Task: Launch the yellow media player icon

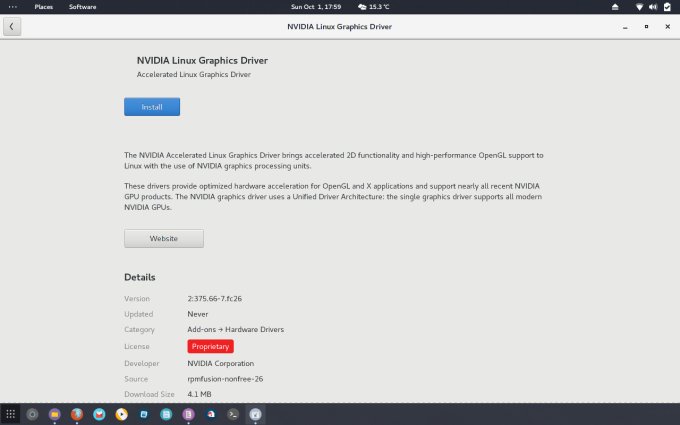Action: click(122, 414)
